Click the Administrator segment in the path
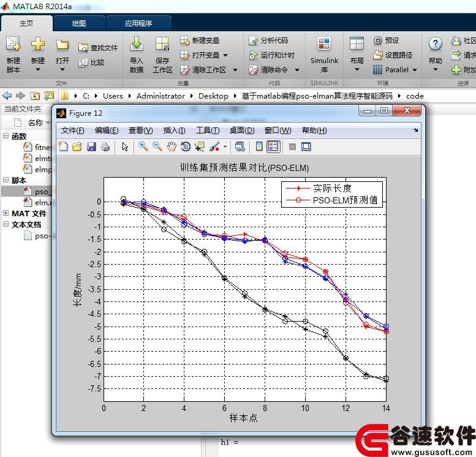This screenshot has height=457, width=476. click(x=161, y=96)
